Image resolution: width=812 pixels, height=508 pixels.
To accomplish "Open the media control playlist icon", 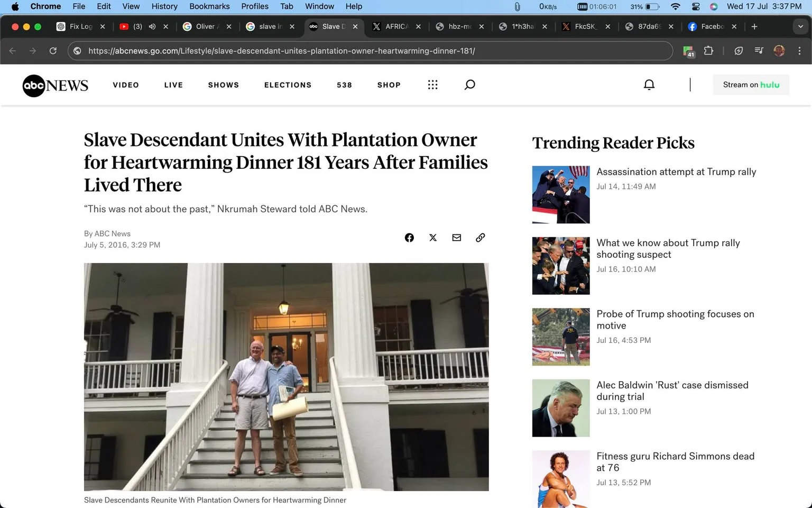I will point(759,51).
